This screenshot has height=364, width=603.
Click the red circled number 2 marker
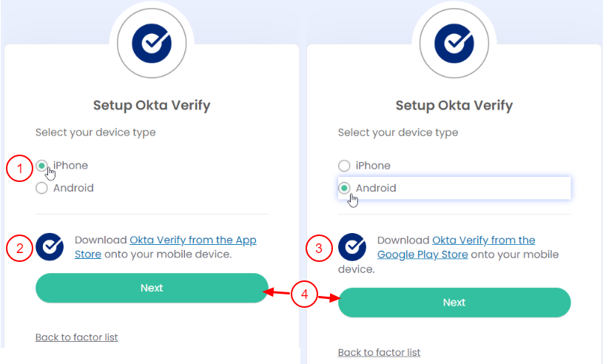20,247
